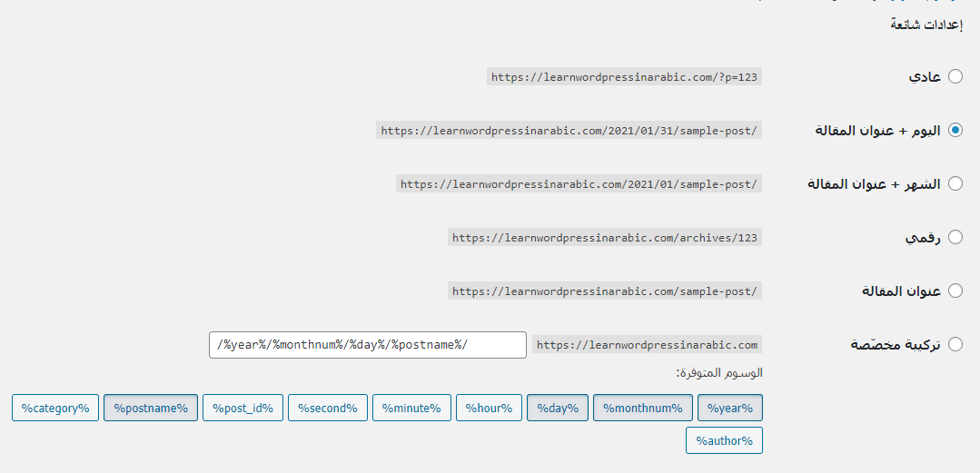
Task: Click the base URL beside custom structure field
Action: [x=647, y=345]
